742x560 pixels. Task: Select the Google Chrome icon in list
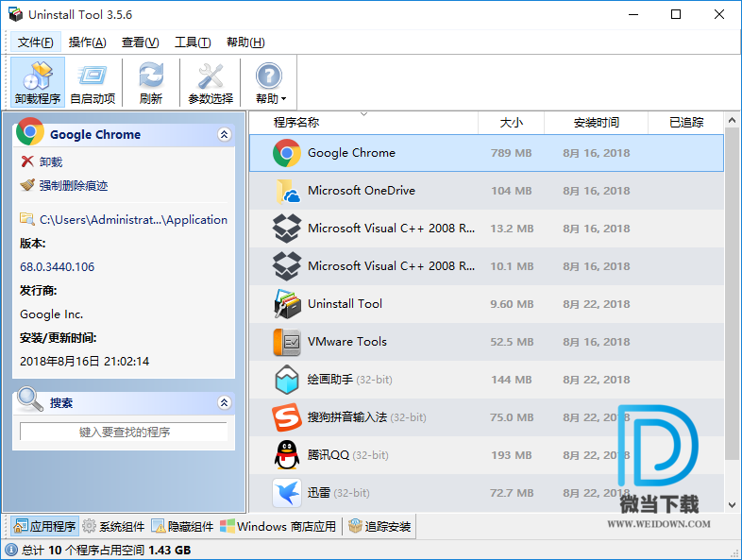point(287,153)
